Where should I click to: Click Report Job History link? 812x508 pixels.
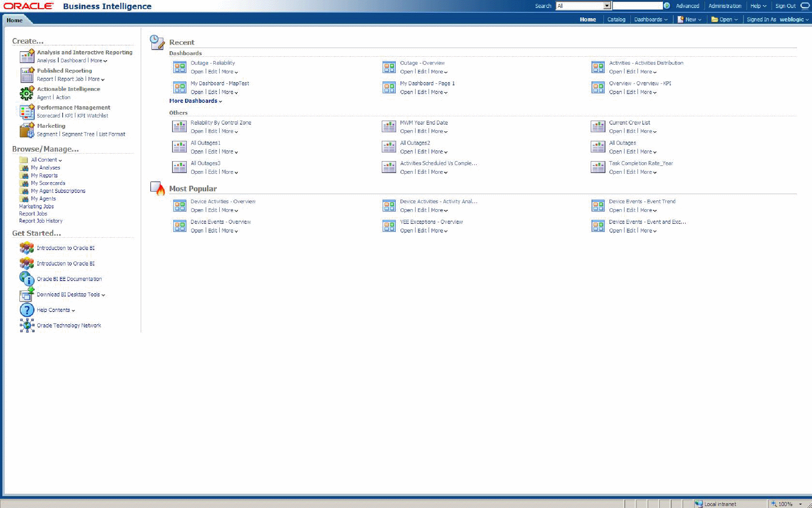tap(41, 221)
